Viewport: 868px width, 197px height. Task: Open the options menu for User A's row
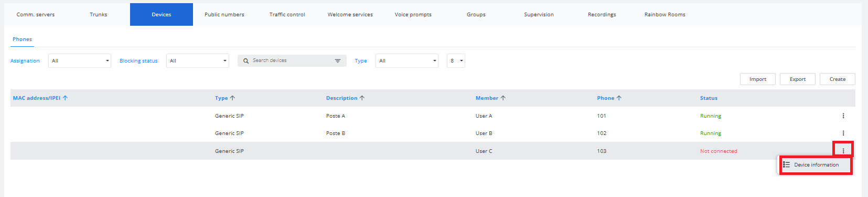(x=843, y=116)
